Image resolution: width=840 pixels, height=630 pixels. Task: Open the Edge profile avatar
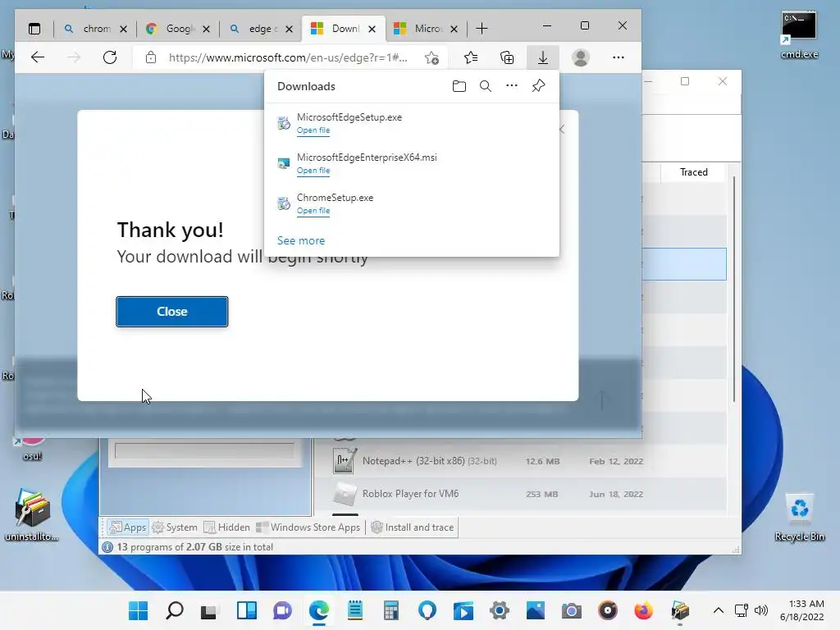(x=581, y=57)
